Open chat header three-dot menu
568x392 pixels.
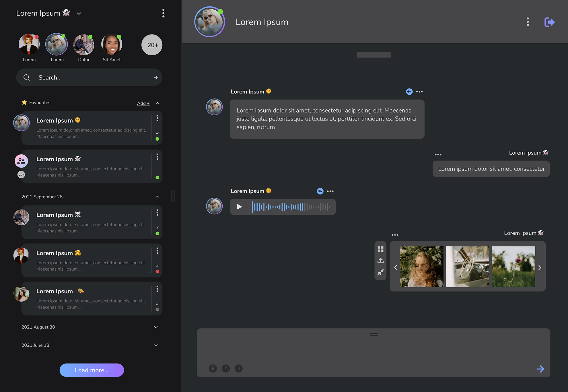pos(528,22)
